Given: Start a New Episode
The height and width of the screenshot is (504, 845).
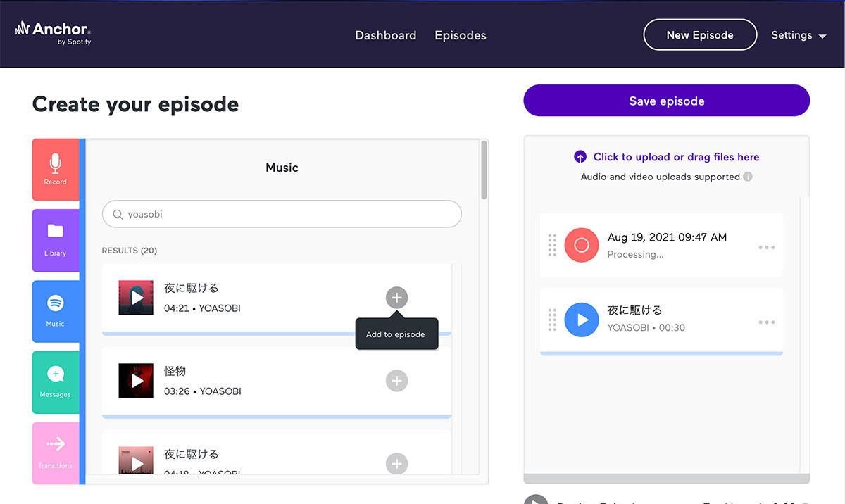Looking at the screenshot, I should coord(700,34).
